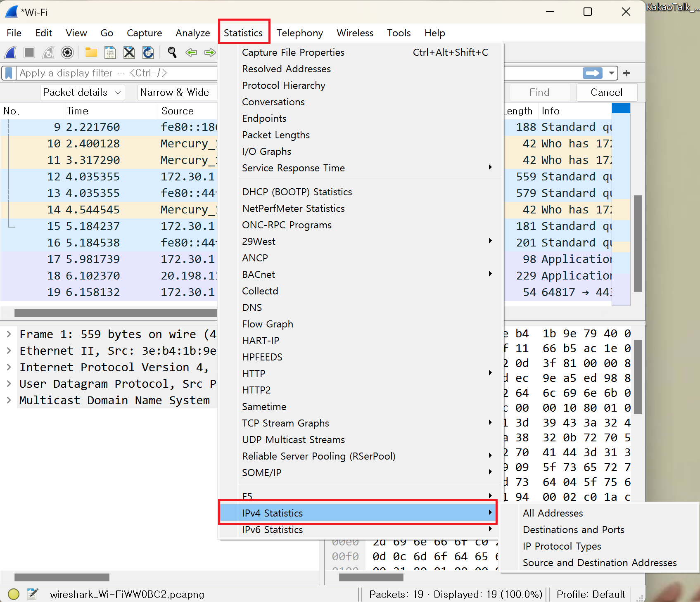Stop capturing packets toolbar icon
Image resolution: width=700 pixels, height=602 pixels.
[x=29, y=52]
